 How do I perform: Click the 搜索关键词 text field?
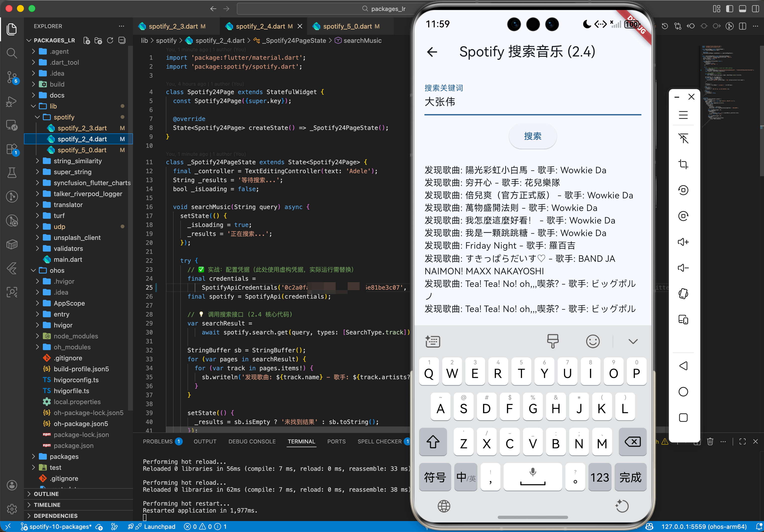click(x=532, y=102)
